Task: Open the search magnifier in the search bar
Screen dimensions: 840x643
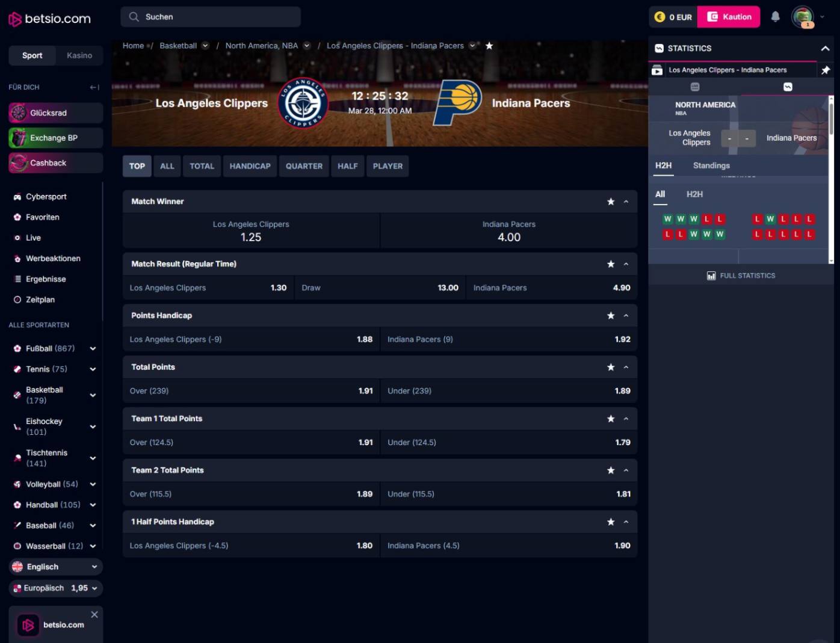Action: coord(134,17)
